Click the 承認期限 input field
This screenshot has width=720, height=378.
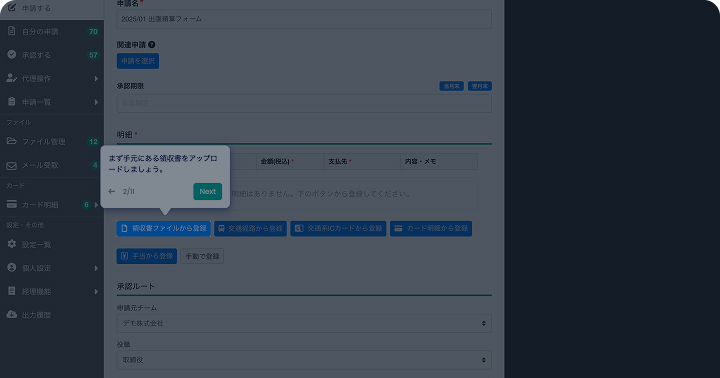pos(304,103)
